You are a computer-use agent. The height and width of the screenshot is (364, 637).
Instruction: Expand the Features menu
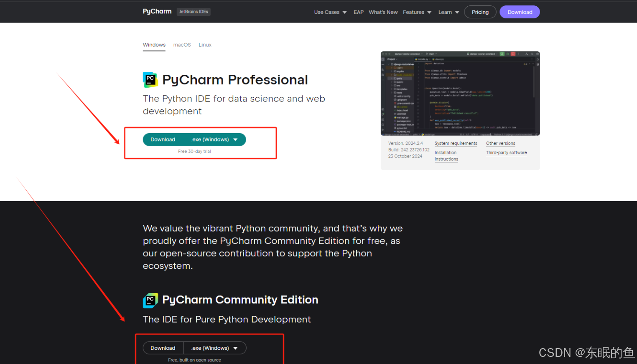[417, 12]
